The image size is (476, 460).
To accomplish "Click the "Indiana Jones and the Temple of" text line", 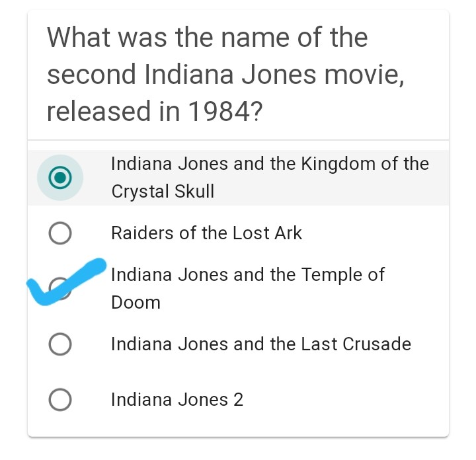I will pyautogui.click(x=247, y=274).
